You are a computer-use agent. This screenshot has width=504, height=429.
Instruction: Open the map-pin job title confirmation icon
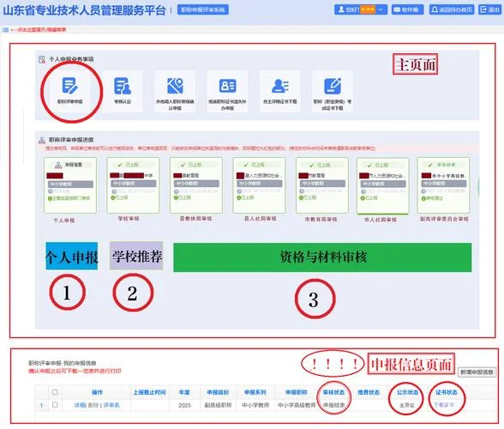coord(175,85)
